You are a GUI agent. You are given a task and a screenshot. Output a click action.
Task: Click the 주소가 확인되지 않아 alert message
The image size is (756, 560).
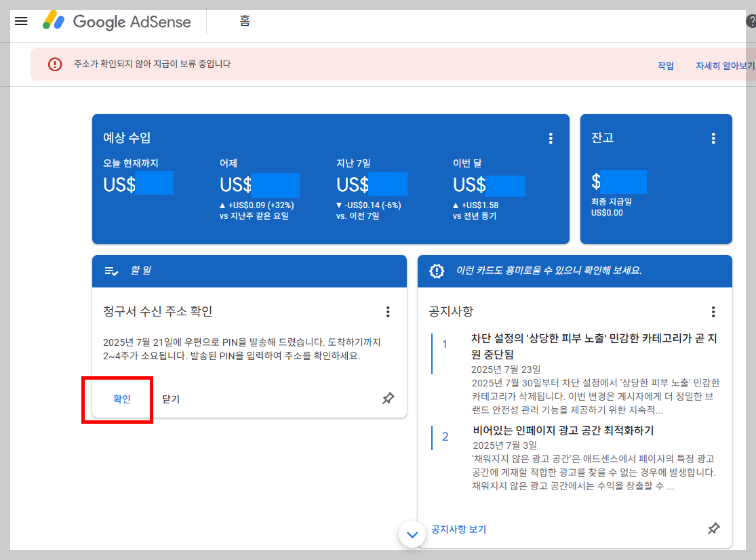click(x=153, y=64)
